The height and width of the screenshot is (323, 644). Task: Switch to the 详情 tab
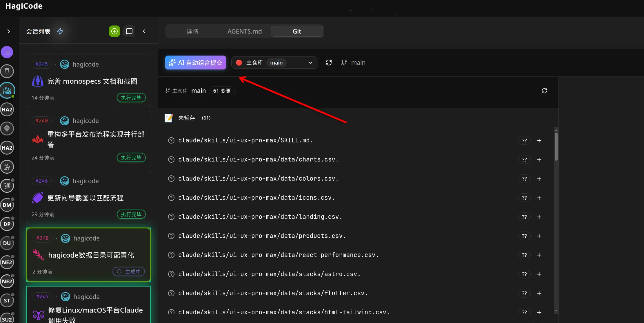pos(192,31)
